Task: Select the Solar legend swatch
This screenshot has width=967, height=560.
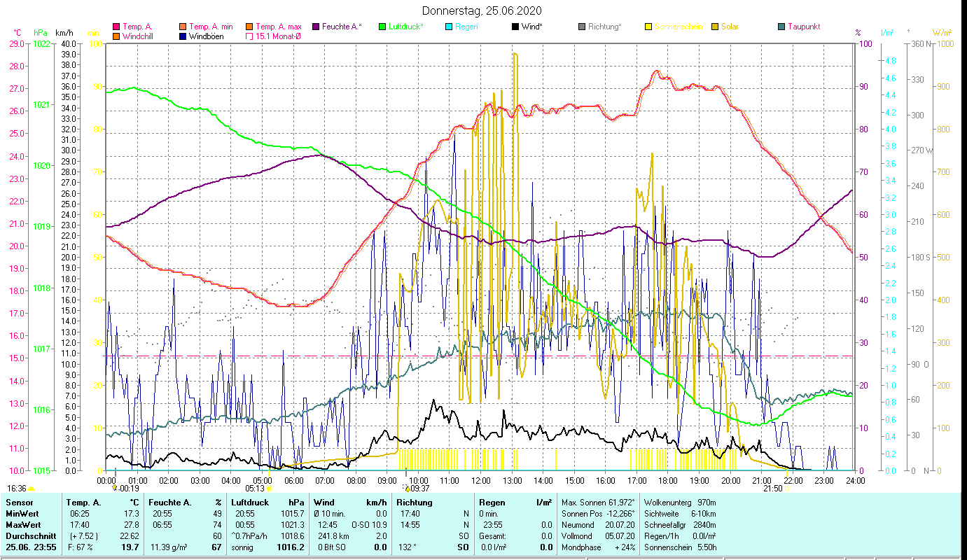Action: (x=715, y=27)
